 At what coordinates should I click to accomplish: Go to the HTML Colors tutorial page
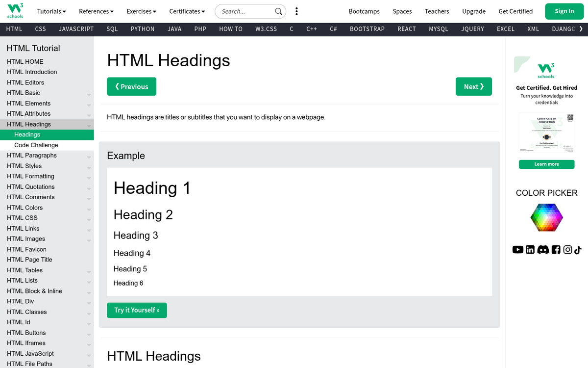point(24,208)
